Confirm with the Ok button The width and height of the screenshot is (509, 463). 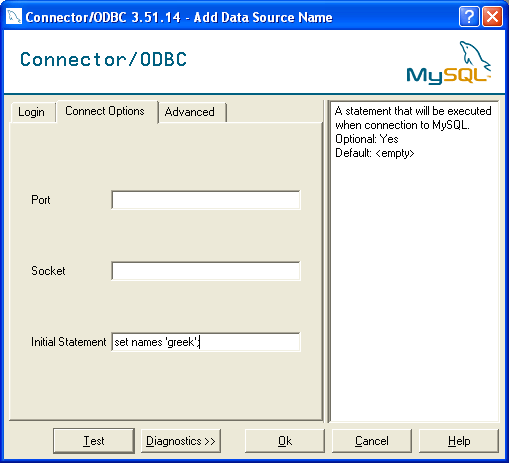(x=285, y=441)
